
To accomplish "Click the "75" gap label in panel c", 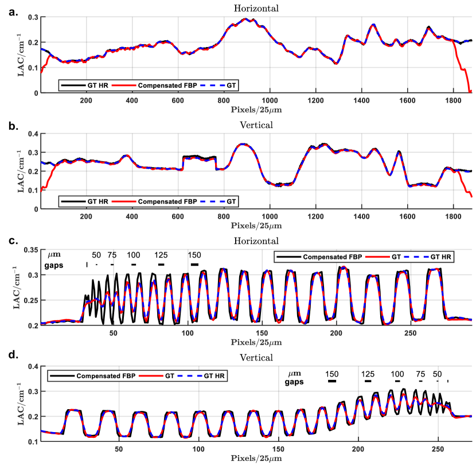I will 112,255.
